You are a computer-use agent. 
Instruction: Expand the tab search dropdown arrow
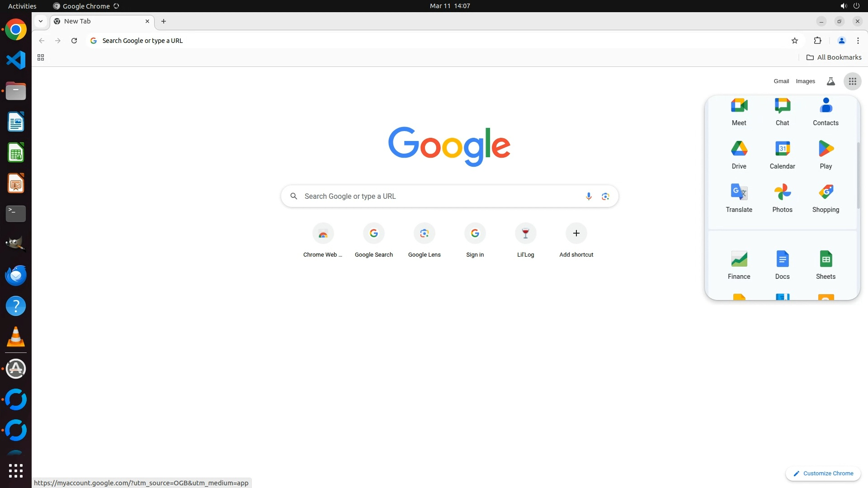tap(41, 21)
